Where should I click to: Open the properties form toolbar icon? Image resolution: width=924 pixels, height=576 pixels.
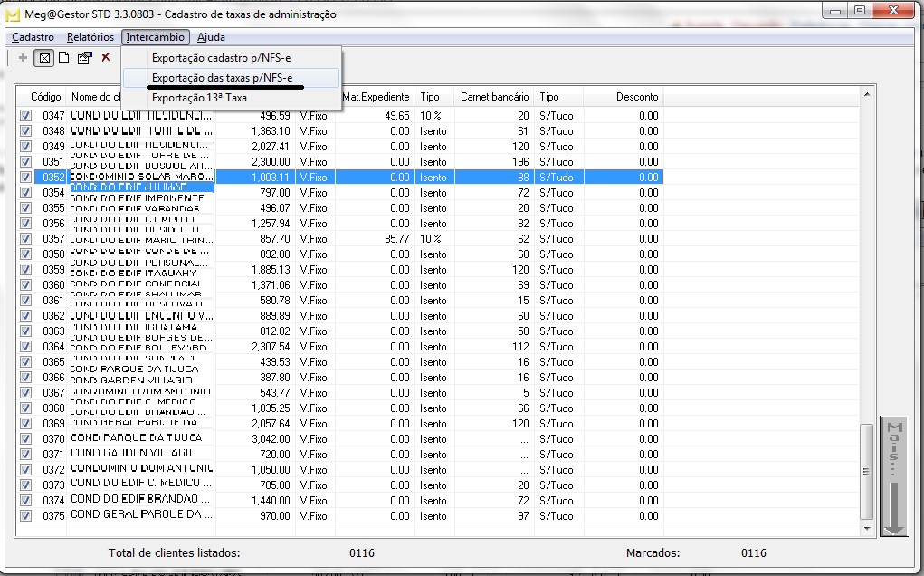pos(84,58)
